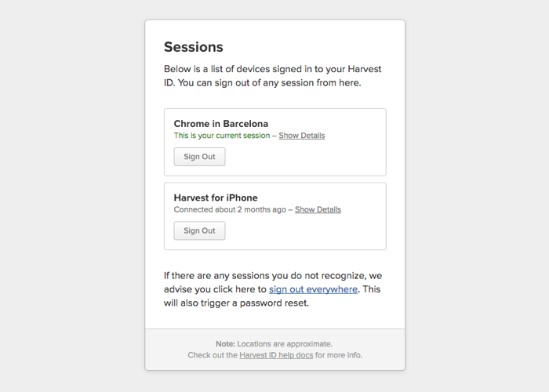Screen dimensions: 549x392
Task: Click empty area inside Harvest for iPhone card
Action: click(x=315, y=231)
